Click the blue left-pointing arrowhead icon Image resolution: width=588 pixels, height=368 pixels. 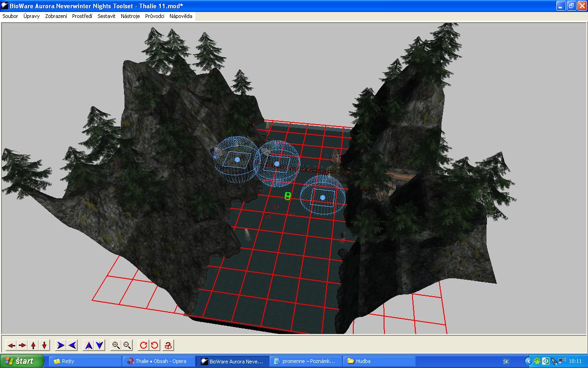[x=72, y=345]
